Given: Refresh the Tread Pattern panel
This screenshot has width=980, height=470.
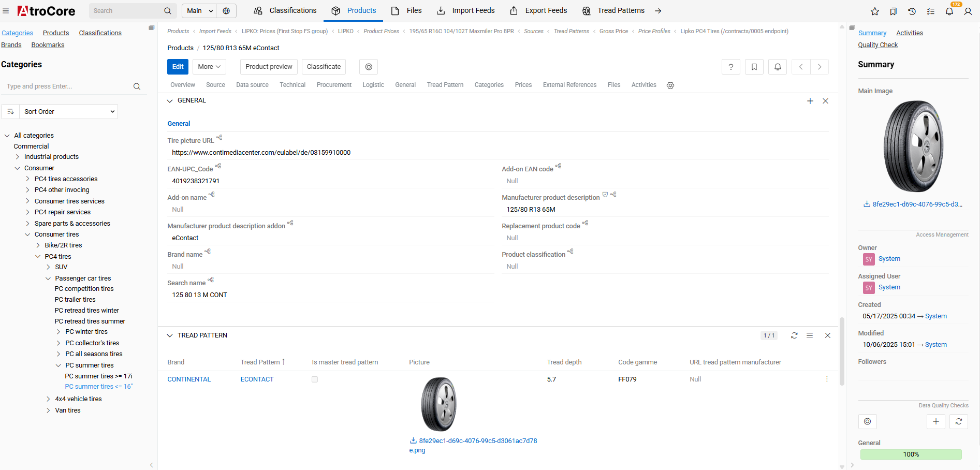Looking at the screenshot, I should (794, 335).
